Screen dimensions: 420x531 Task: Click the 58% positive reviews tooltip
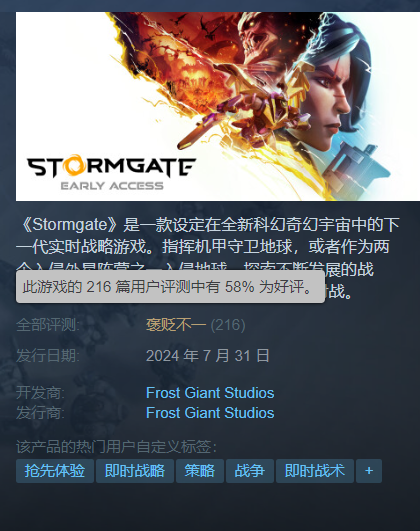pyautogui.click(x=170, y=286)
